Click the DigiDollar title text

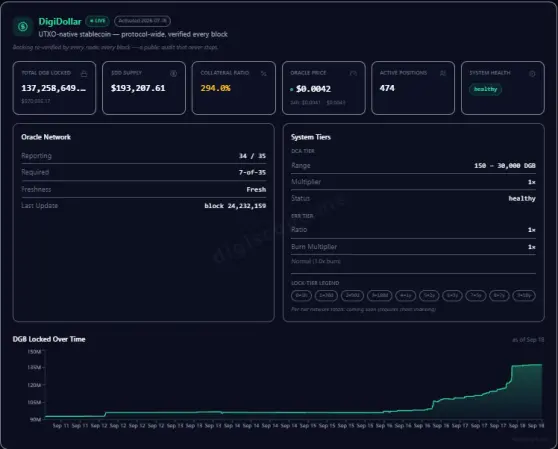60,22
